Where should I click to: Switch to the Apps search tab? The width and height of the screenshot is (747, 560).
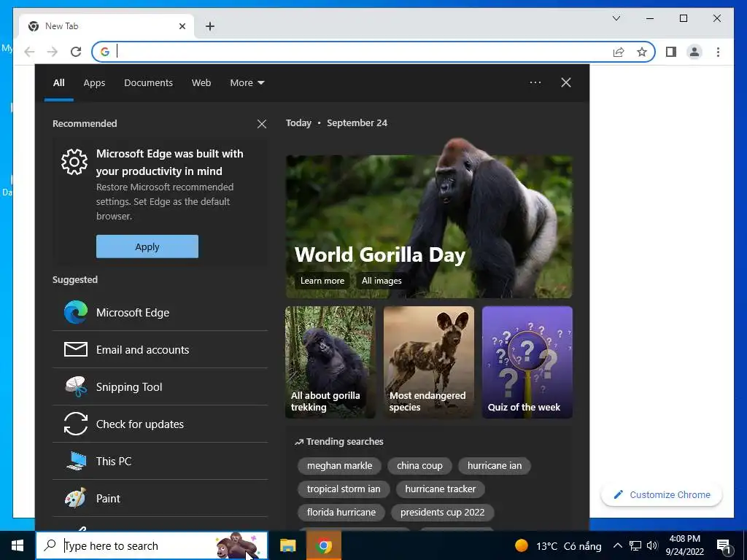tap(94, 83)
